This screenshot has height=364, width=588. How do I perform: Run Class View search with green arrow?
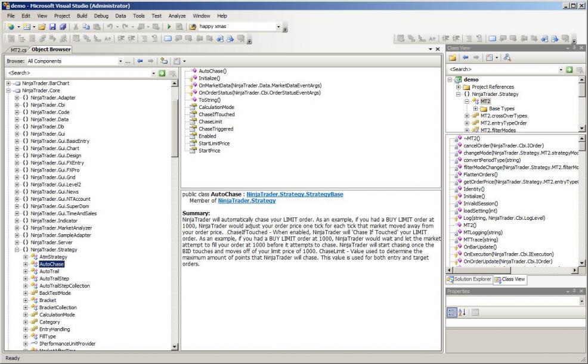(570, 70)
